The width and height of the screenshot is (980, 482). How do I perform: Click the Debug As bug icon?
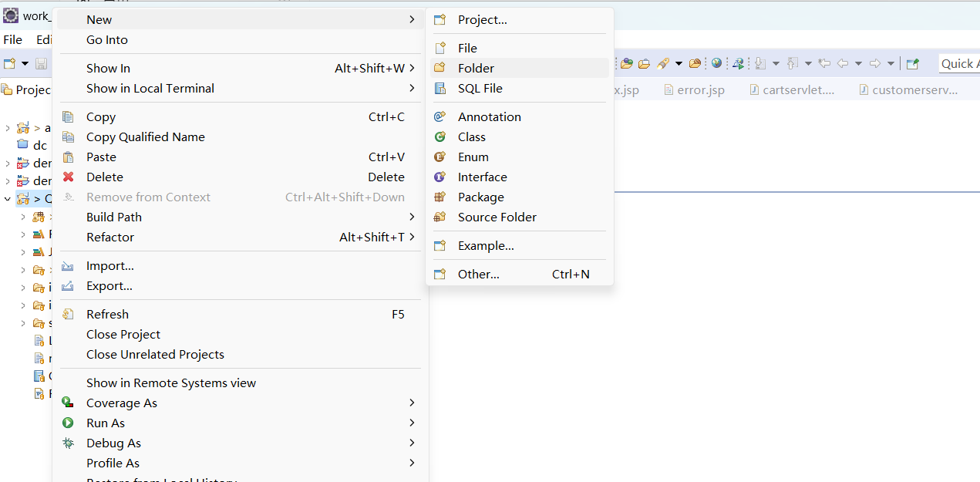coord(67,443)
